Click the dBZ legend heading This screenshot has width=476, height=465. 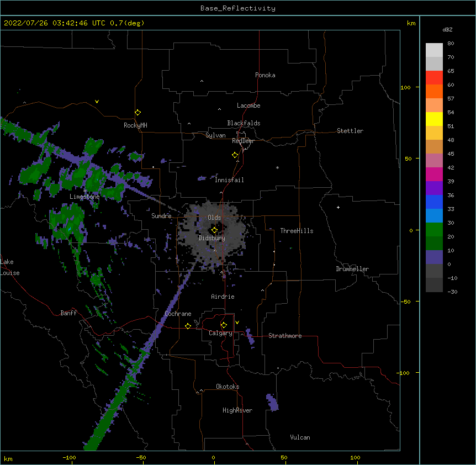(447, 29)
